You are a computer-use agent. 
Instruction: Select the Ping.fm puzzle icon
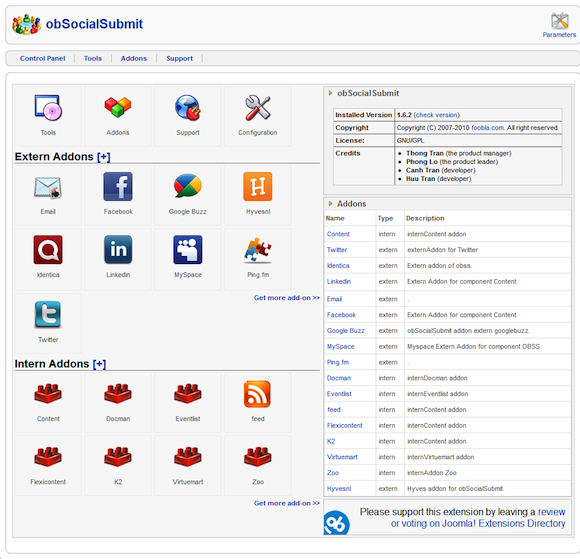coord(258,250)
